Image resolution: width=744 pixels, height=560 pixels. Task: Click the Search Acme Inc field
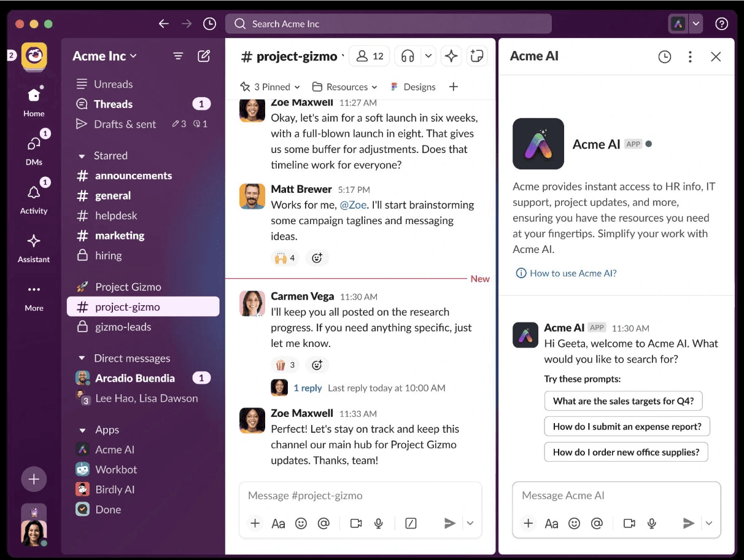click(x=389, y=24)
